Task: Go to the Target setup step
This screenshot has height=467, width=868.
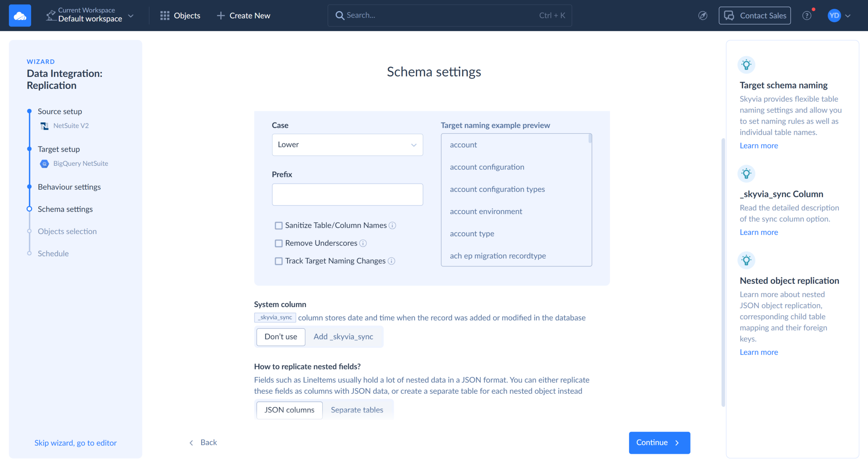Action: (x=59, y=149)
